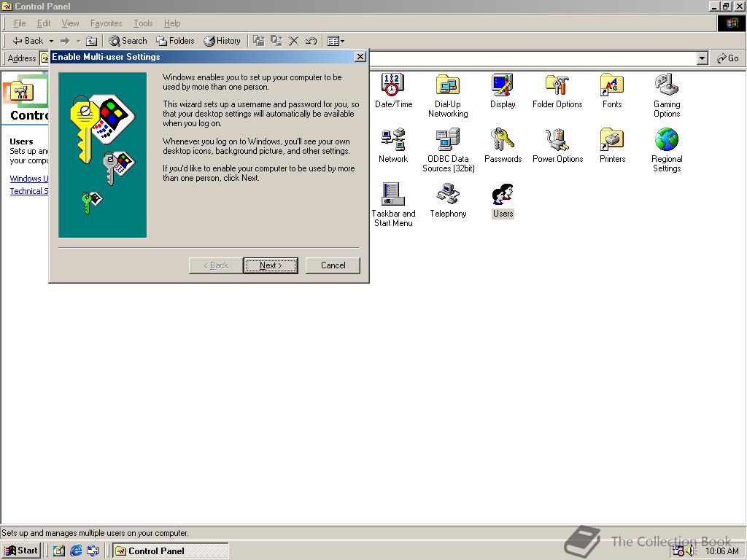Open the Views dropdown in toolbar
The image size is (747, 560).
336,41
